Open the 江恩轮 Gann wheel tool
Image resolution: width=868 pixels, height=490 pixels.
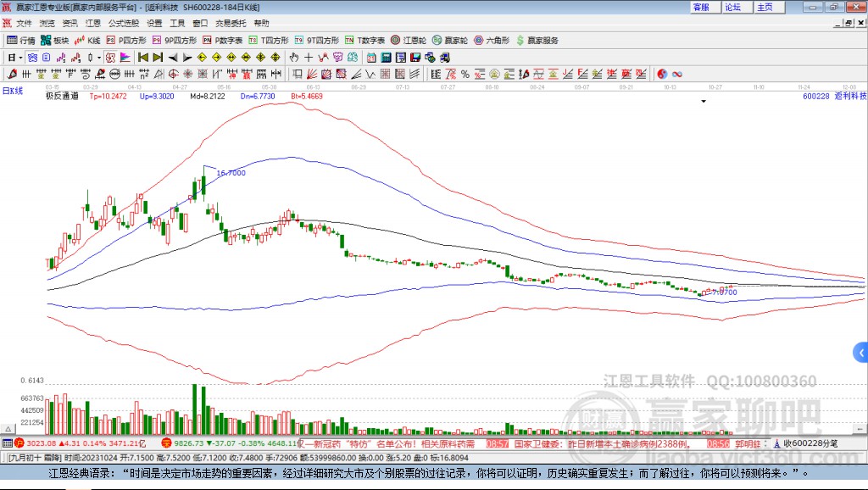(409, 41)
